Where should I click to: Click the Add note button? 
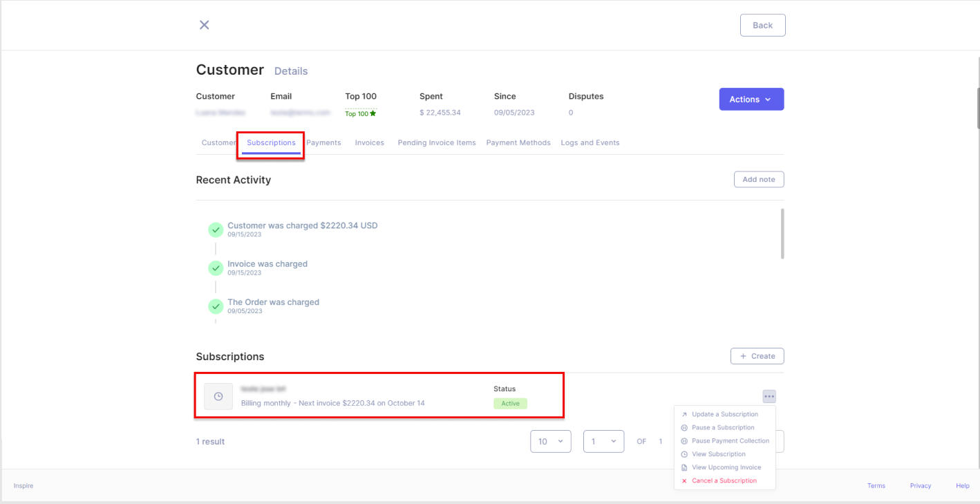(x=759, y=179)
